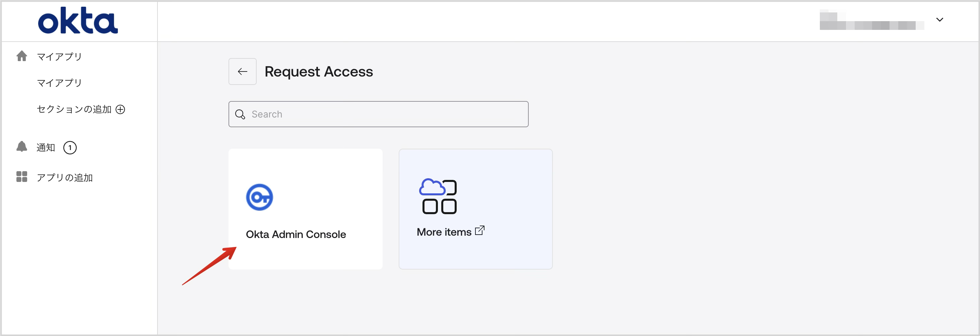The height and width of the screenshot is (336, 980).
Task: Open the user profile dropdown
Action: [x=871, y=20]
